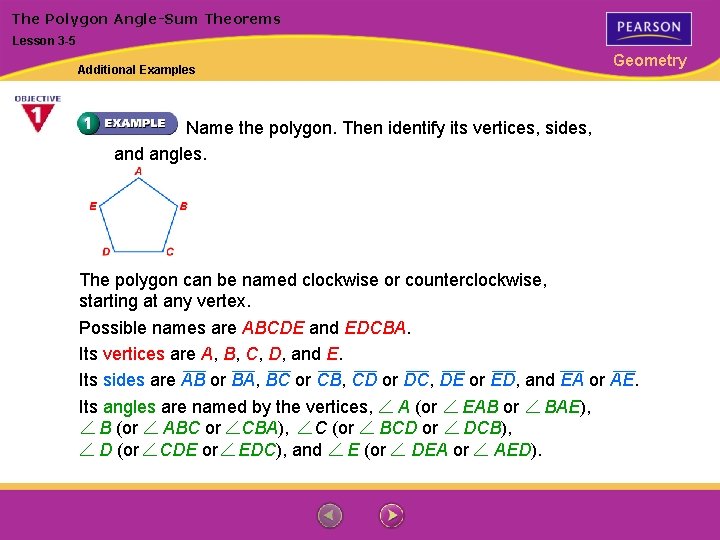
Task: Click vertex label E on the pentagon
Action: (x=93, y=206)
